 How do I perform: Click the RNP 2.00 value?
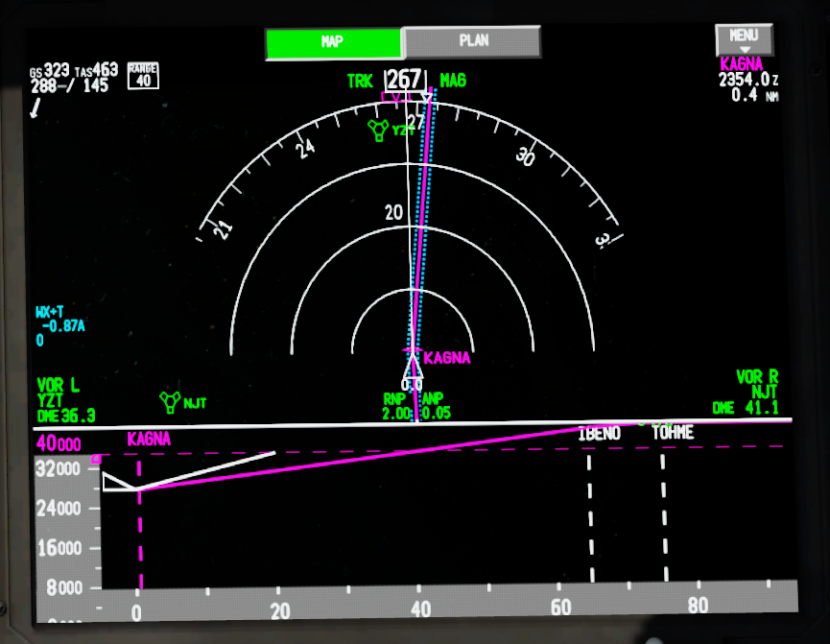click(396, 413)
